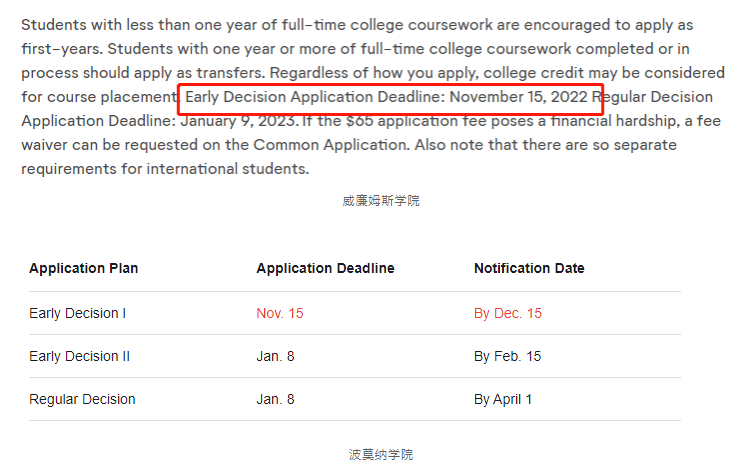Select the Regular Decision row label
748x466 pixels.
(x=82, y=399)
